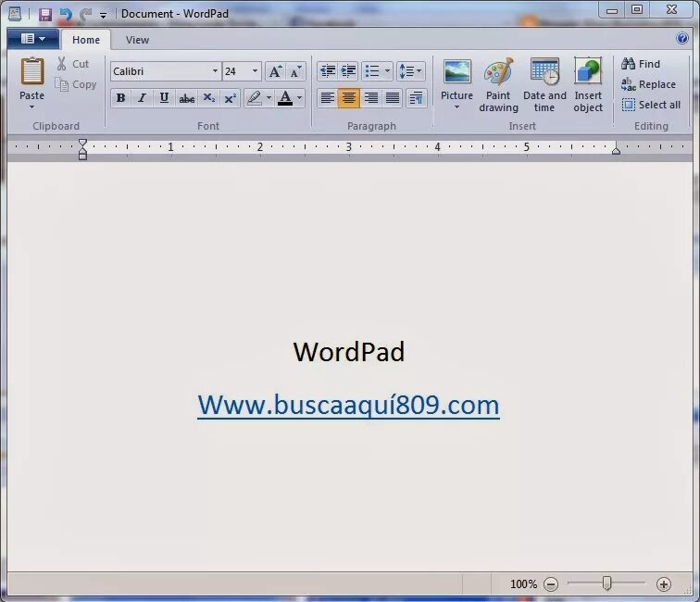Redo the last action
The height and width of the screenshot is (602, 700).
(85, 15)
